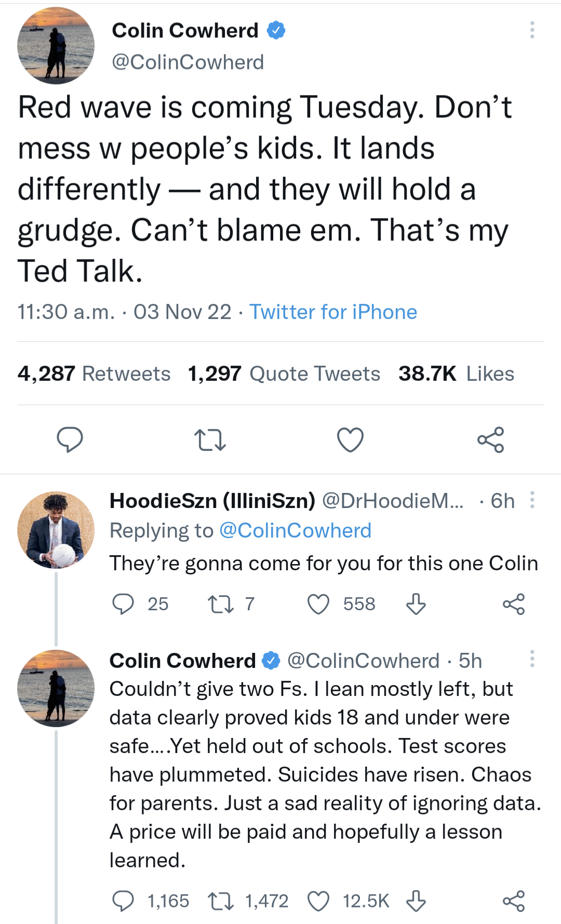Reply to Colin's comment with 1,165 replies
Screen dimensions: 561x924
point(123,901)
